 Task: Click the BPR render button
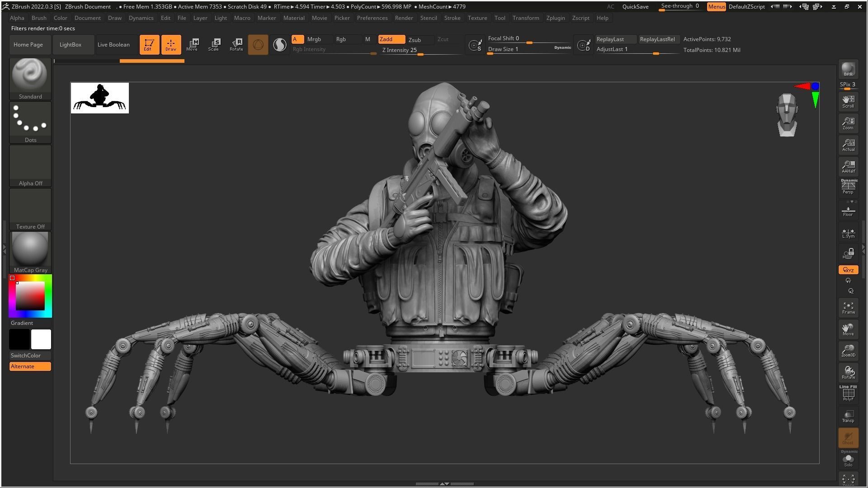848,69
